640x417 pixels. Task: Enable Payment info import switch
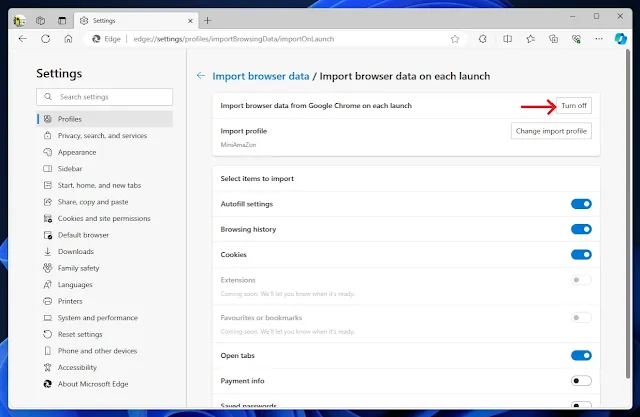coord(581,381)
